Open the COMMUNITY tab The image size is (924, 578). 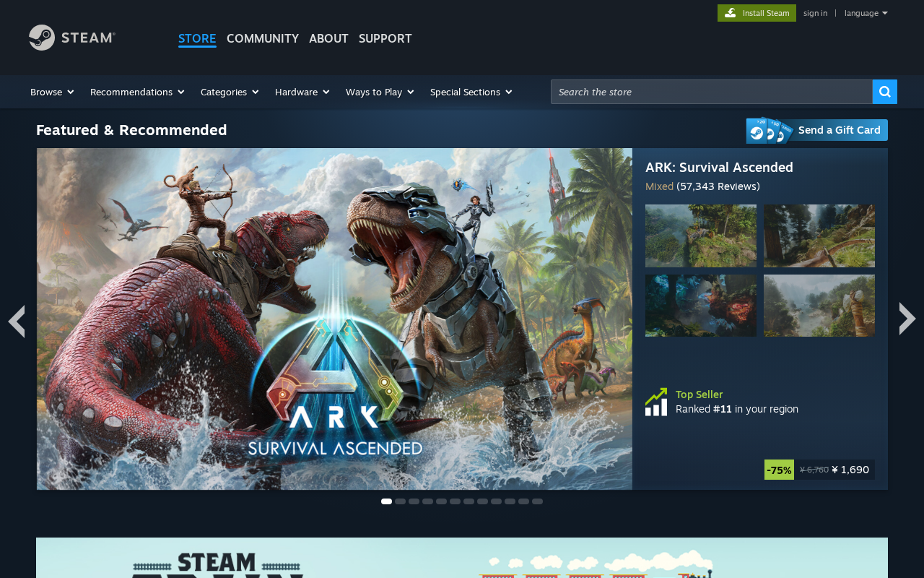click(263, 38)
